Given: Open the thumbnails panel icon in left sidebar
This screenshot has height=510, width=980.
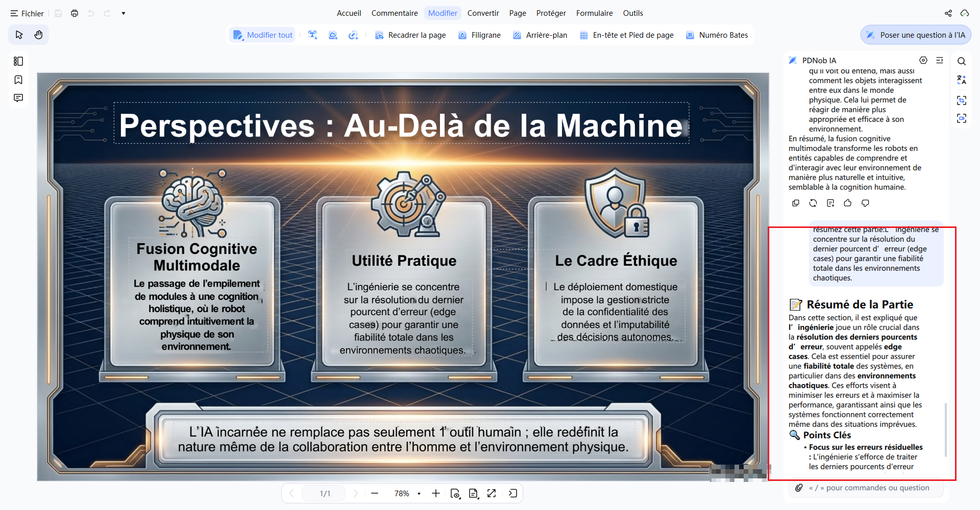Looking at the screenshot, I should point(18,61).
